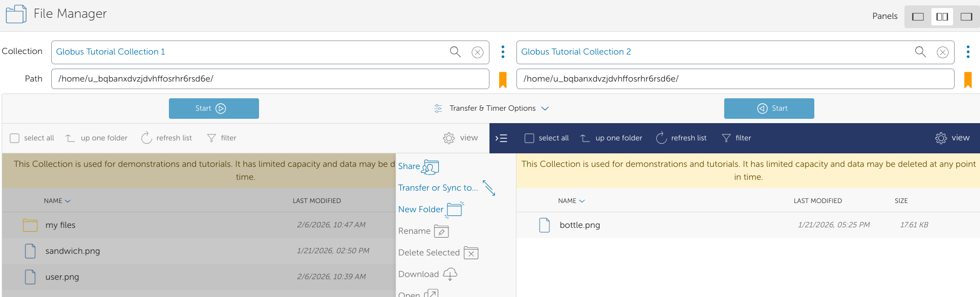Expand Transfer & Timer Options
980x297 pixels.
(492, 109)
